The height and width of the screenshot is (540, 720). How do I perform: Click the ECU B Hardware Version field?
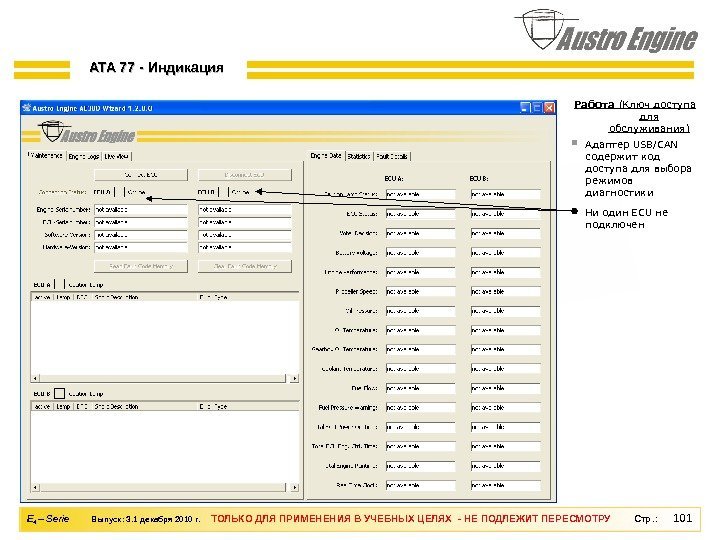[x=245, y=248]
